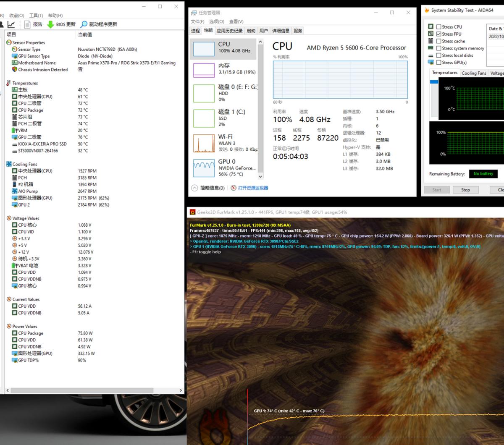Open the 打开资源监视器 link

253,188
